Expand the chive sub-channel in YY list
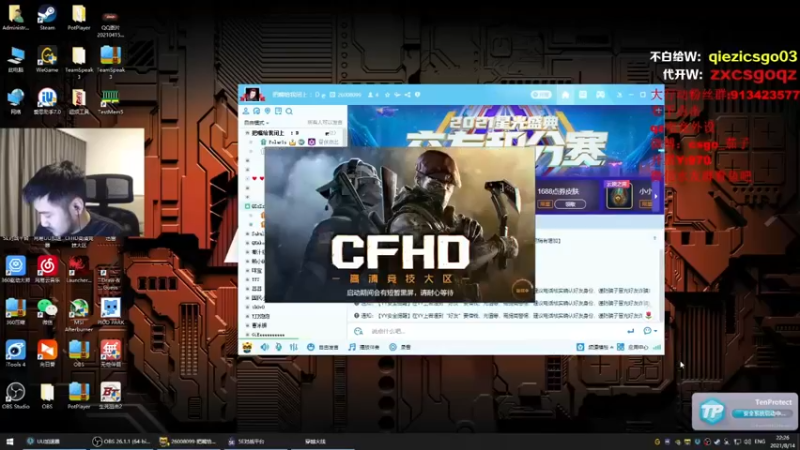The image size is (800, 450). [247, 307]
